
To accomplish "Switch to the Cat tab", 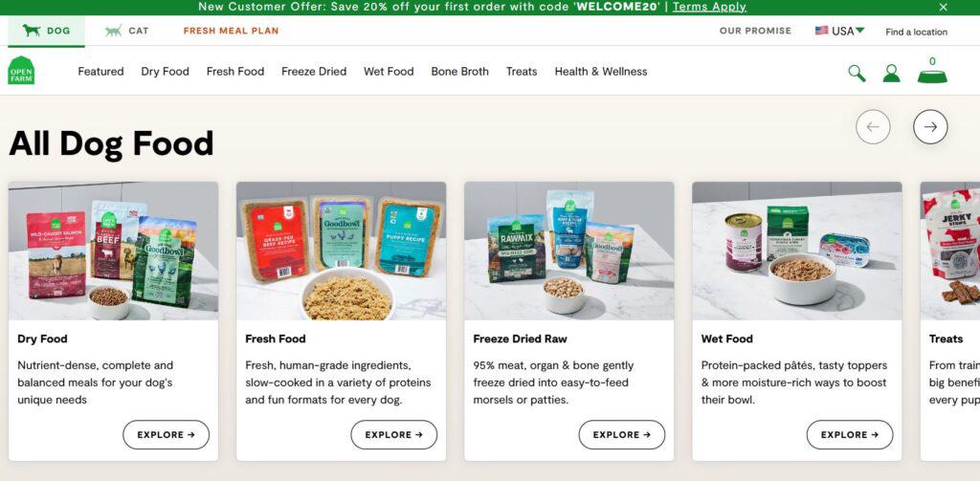I will (x=127, y=31).
